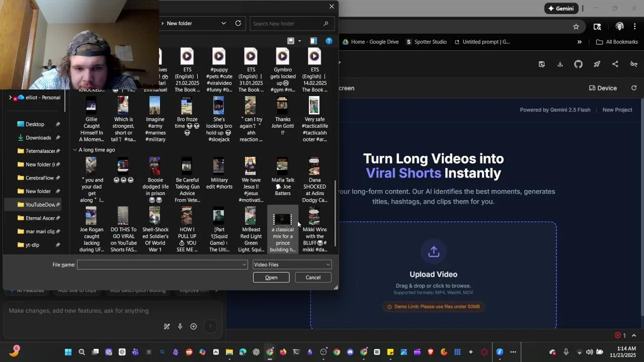This screenshot has width=644, height=362.
Task: Open the All Bookmarks folder
Action: pyautogui.click(x=617, y=42)
